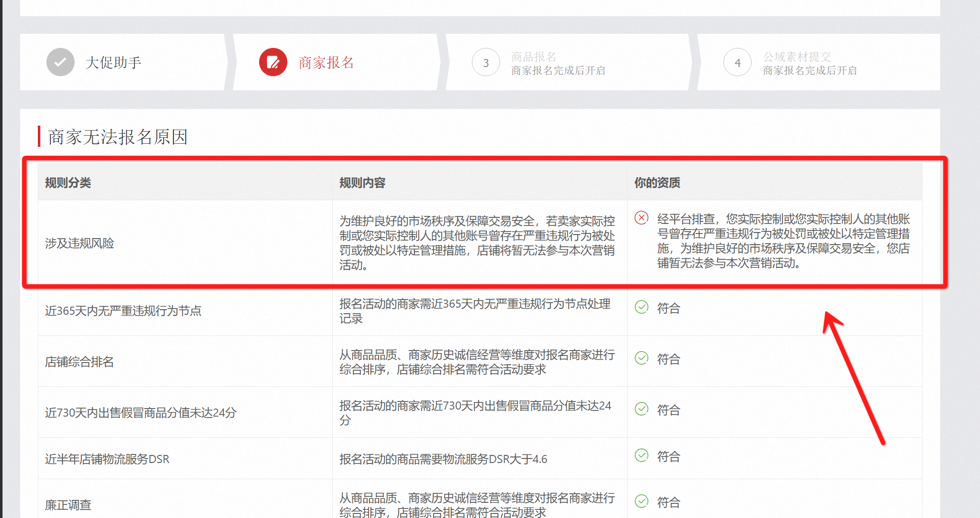Viewport: 980px width, 518px height.
Task: Click 符合 in the 物流服务DSR row
Action: pyautogui.click(x=669, y=456)
